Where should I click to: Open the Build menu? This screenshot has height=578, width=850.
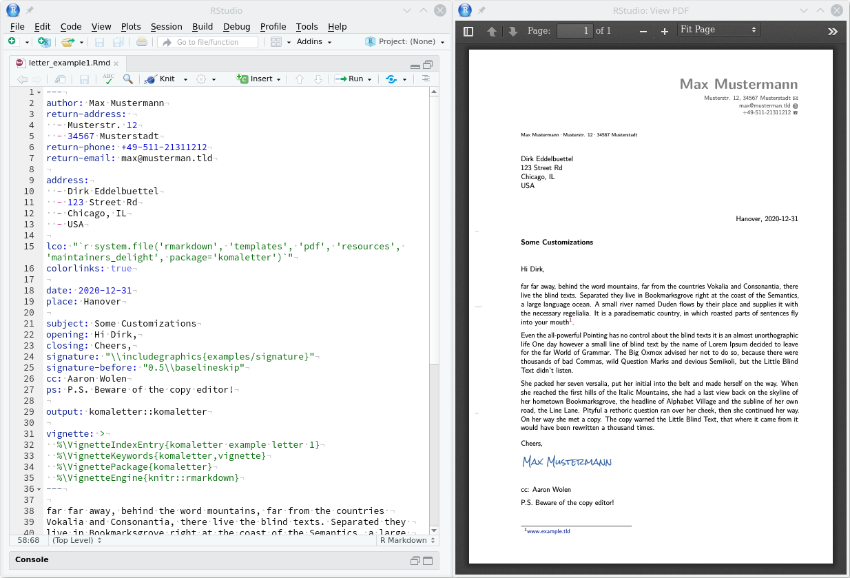[x=202, y=27]
